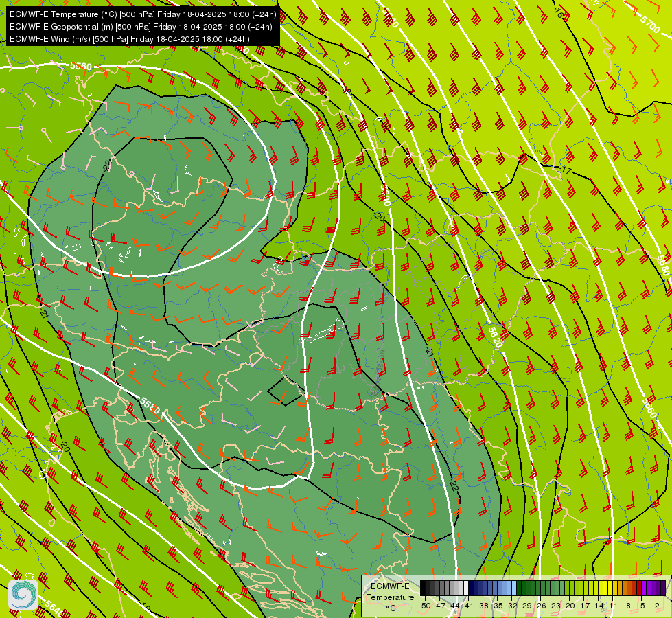Click the -47 legend tick label
This screenshot has height=618, width=672.
pos(439,606)
